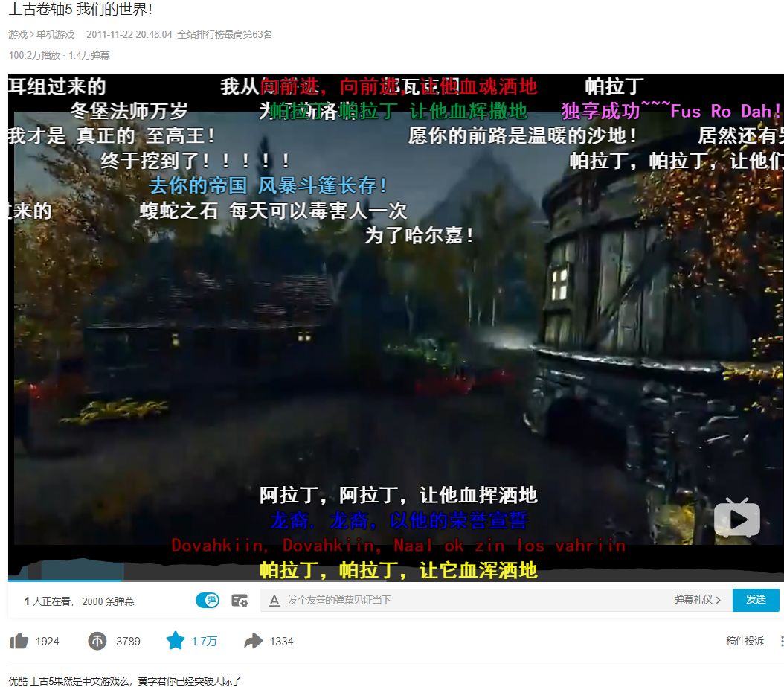
Task: Click the pink danmaku 独享成功~~~
Action: (x=615, y=110)
